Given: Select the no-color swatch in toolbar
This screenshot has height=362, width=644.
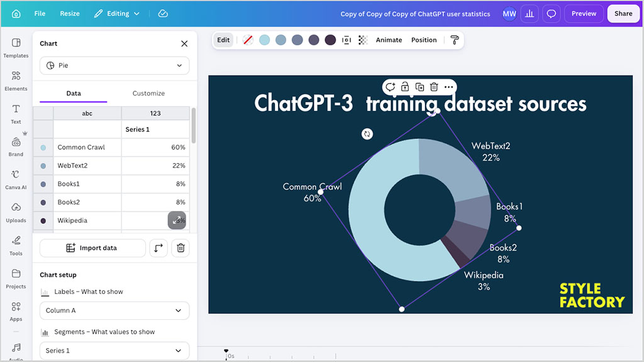Looking at the screenshot, I should 248,40.
